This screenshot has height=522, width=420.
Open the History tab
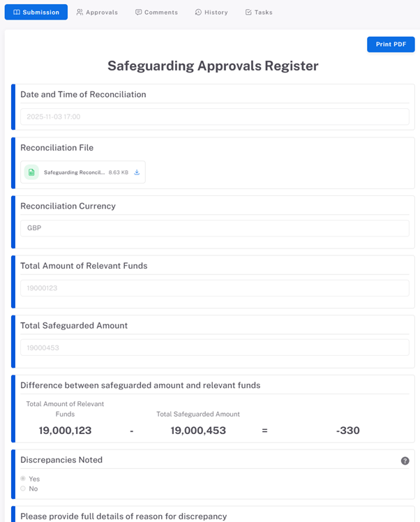click(x=211, y=13)
